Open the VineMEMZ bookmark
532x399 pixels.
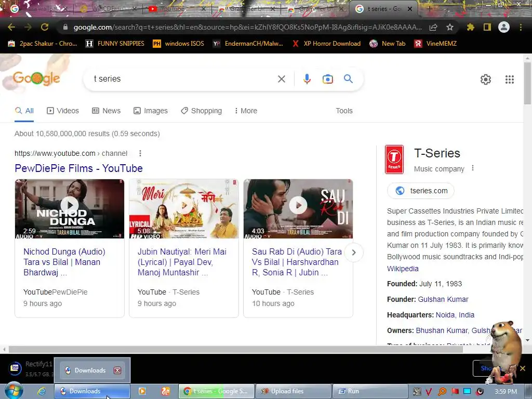click(436, 44)
